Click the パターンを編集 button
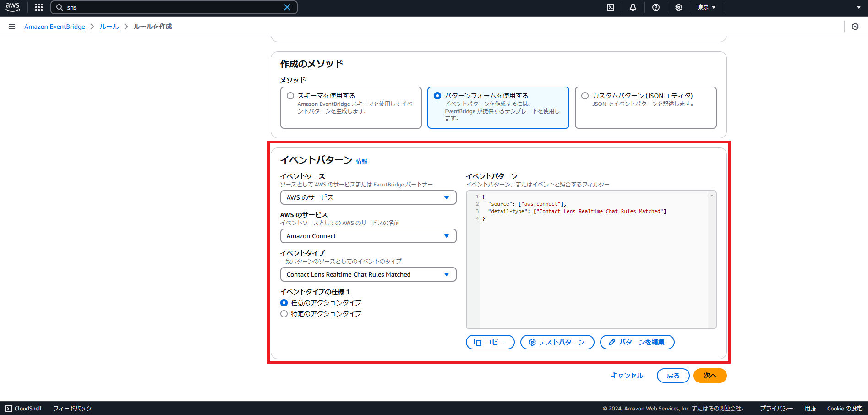Screen dimensions: 868x415 [637, 342]
